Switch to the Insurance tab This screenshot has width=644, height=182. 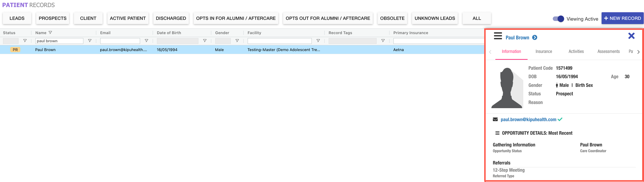pos(544,51)
